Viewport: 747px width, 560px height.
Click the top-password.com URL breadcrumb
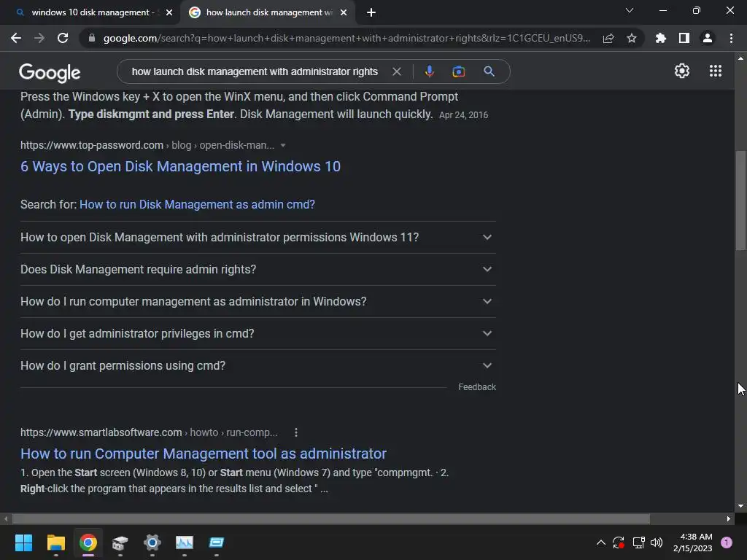(x=147, y=145)
